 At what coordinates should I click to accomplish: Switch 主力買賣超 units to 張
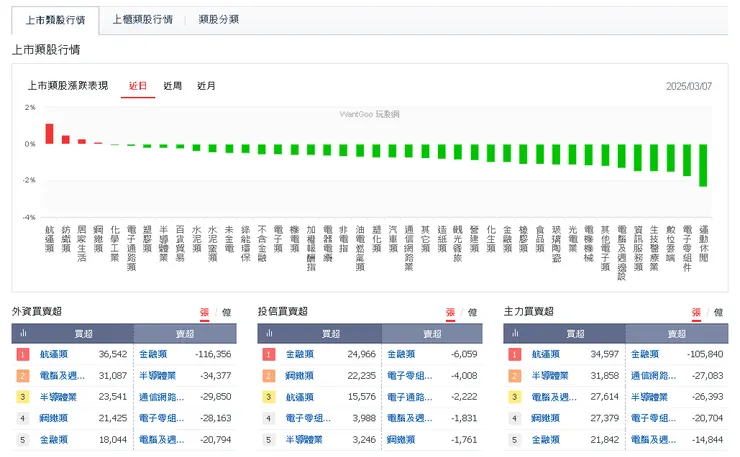pyautogui.click(x=696, y=313)
